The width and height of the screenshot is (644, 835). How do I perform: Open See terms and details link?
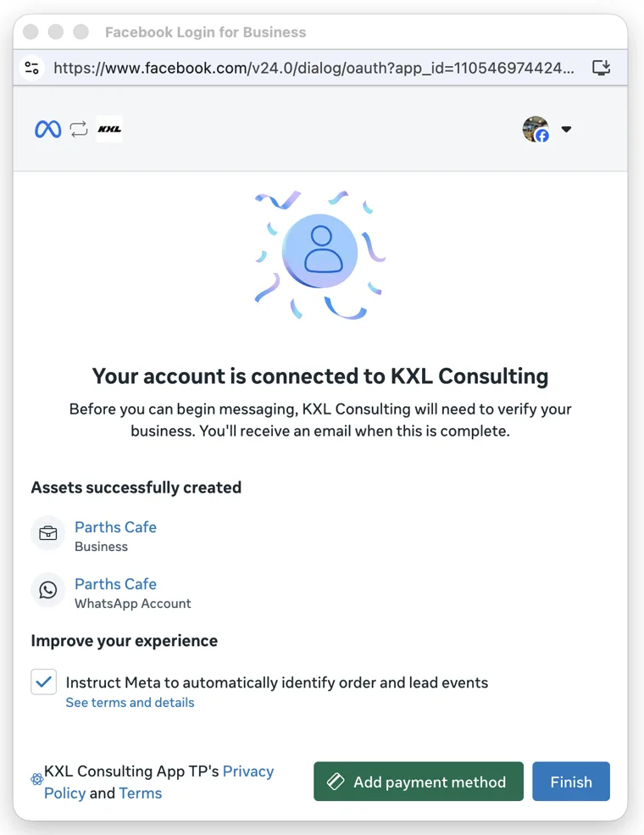pos(130,703)
